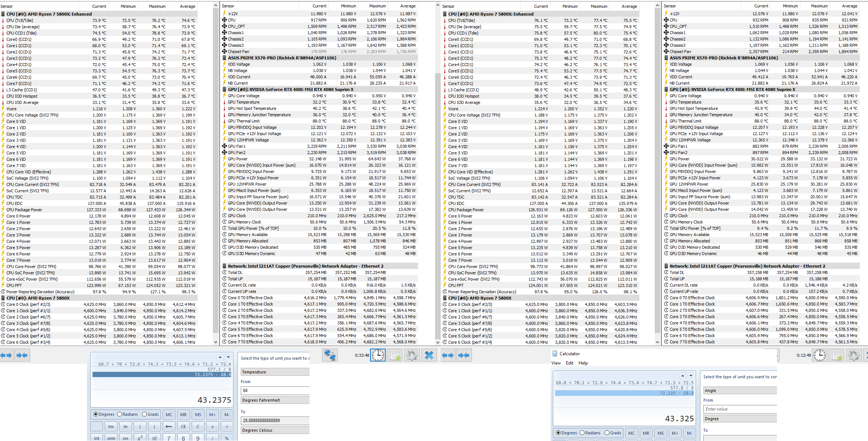Select Degrees radio in left calculator
This screenshot has height=441, width=868.
[x=96, y=414]
